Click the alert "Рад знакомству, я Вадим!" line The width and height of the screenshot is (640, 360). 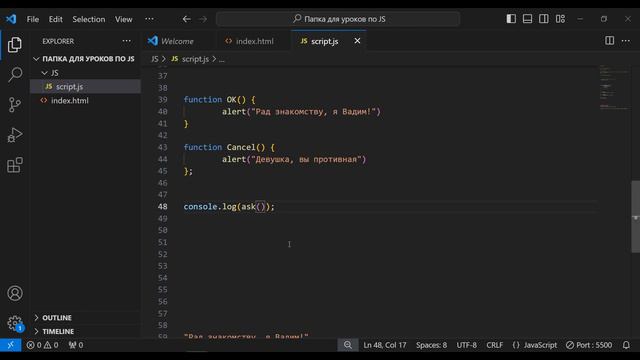coord(301,111)
